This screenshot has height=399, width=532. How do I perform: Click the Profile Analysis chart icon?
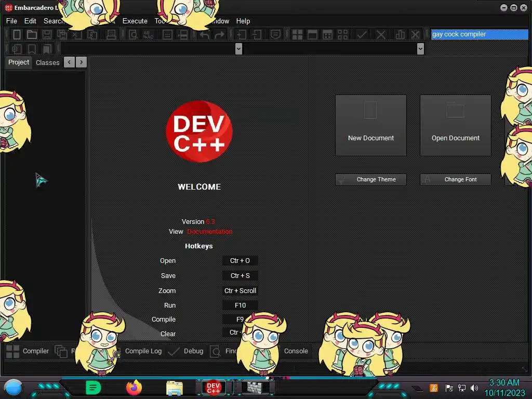pyautogui.click(x=400, y=35)
